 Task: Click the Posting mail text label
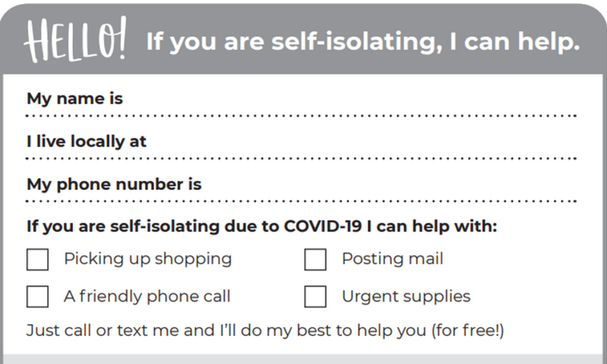click(392, 259)
